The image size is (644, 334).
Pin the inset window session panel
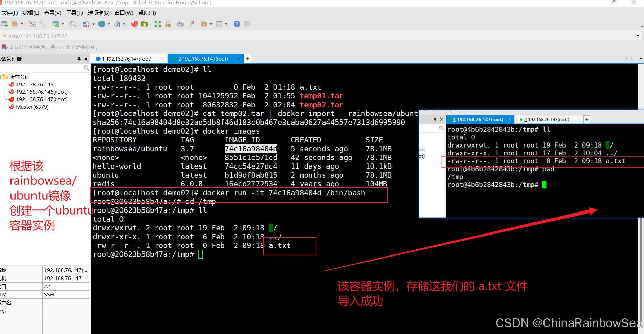point(435,120)
